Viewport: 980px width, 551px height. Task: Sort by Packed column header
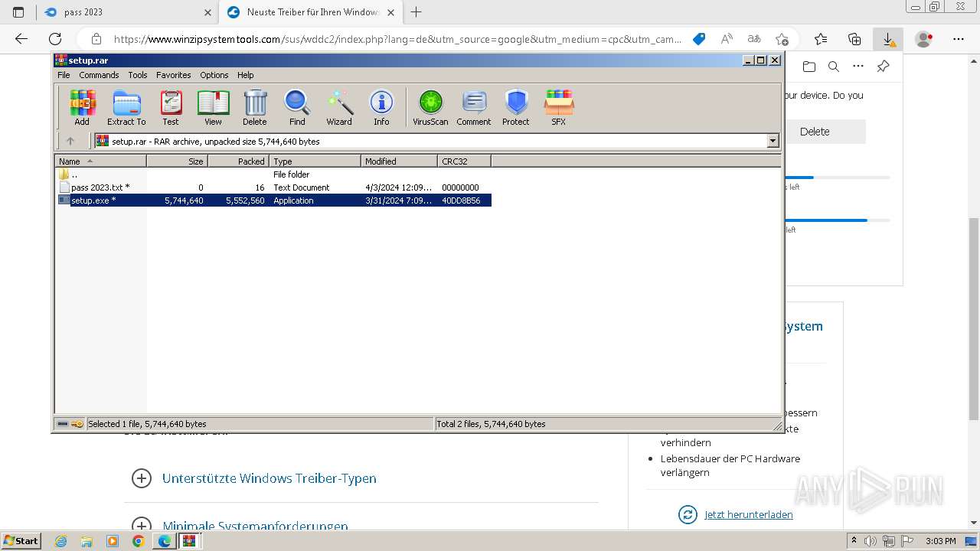tap(238, 161)
